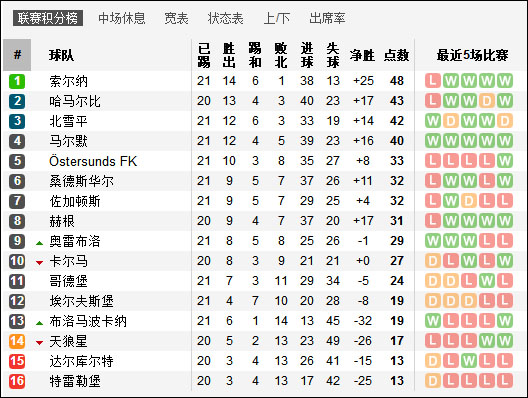This screenshot has height=398, width=528.
Task: Select the 状态表 tab
Action: pyautogui.click(x=226, y=18)
